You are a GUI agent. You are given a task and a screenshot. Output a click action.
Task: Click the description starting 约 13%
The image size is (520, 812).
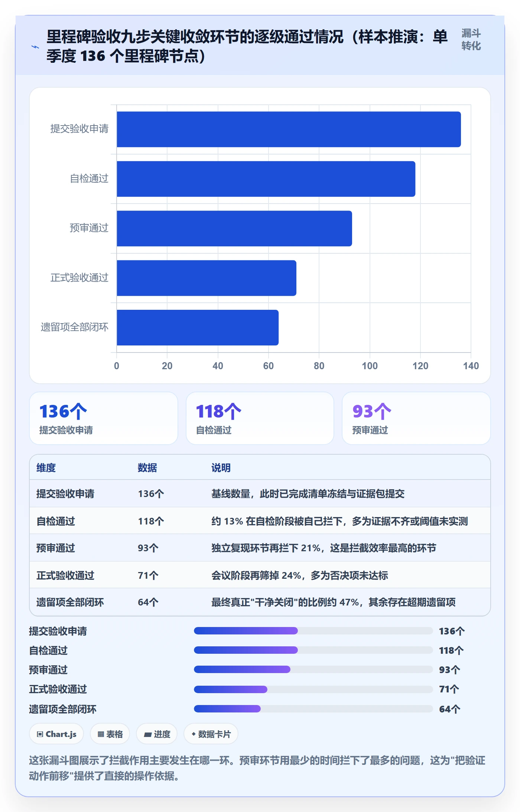(x=339, y=521)
